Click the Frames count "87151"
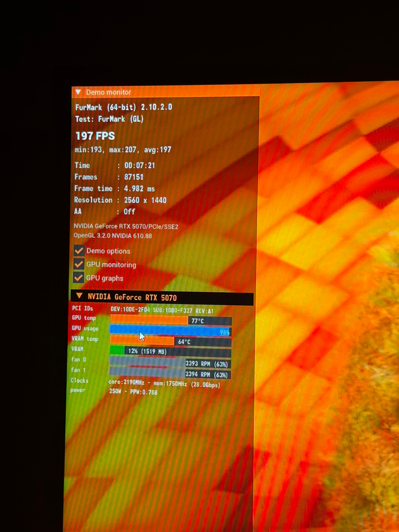The width and height of the screenshot is (399, 532). tap(134, 177)
